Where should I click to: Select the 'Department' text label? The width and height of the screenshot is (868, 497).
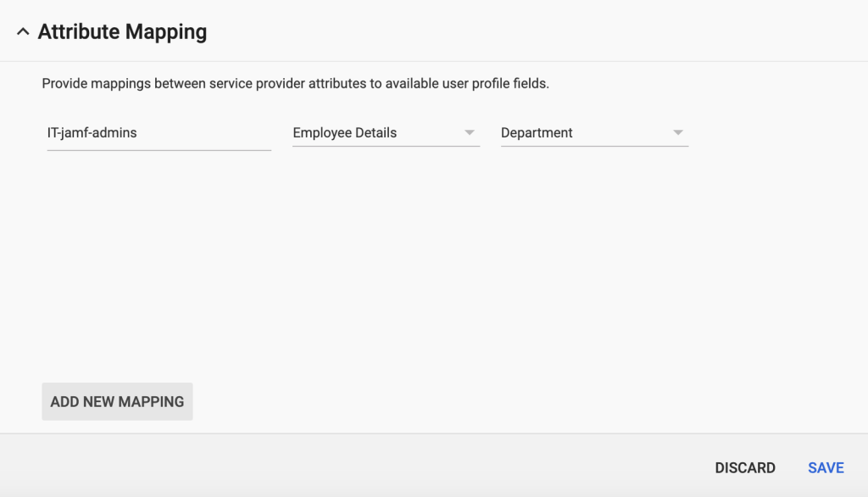[537, 133]
